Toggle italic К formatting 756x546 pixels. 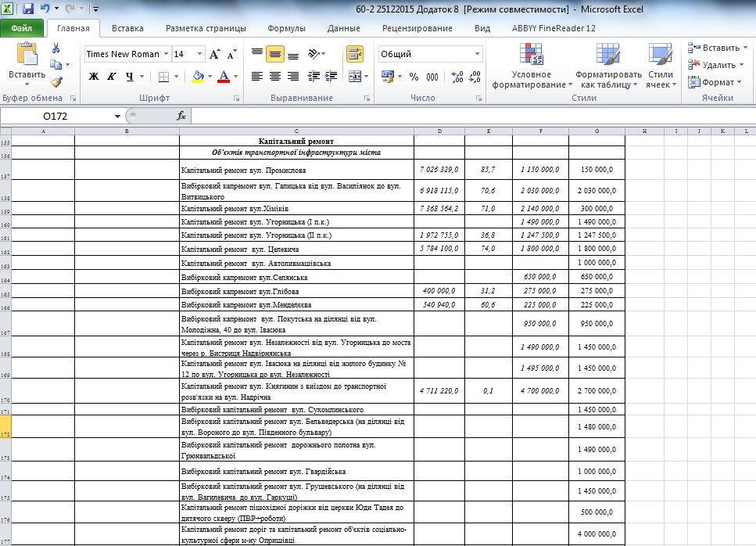pos(111,77)
